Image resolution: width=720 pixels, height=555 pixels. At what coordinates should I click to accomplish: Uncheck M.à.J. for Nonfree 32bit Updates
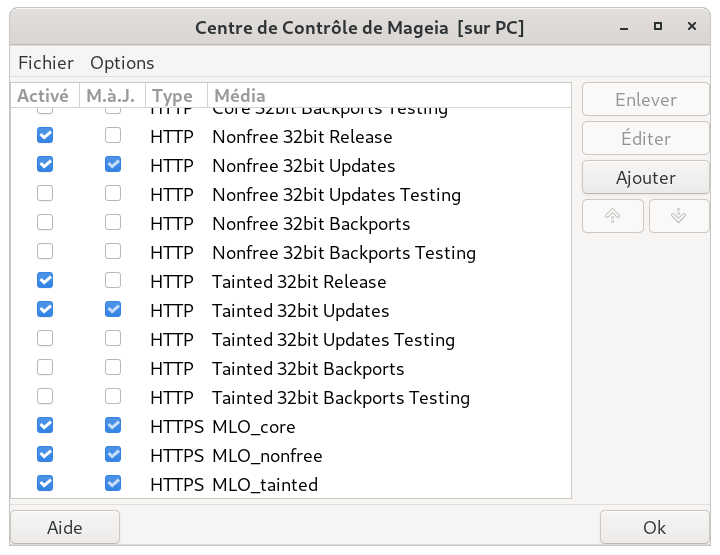pos(113,164)
